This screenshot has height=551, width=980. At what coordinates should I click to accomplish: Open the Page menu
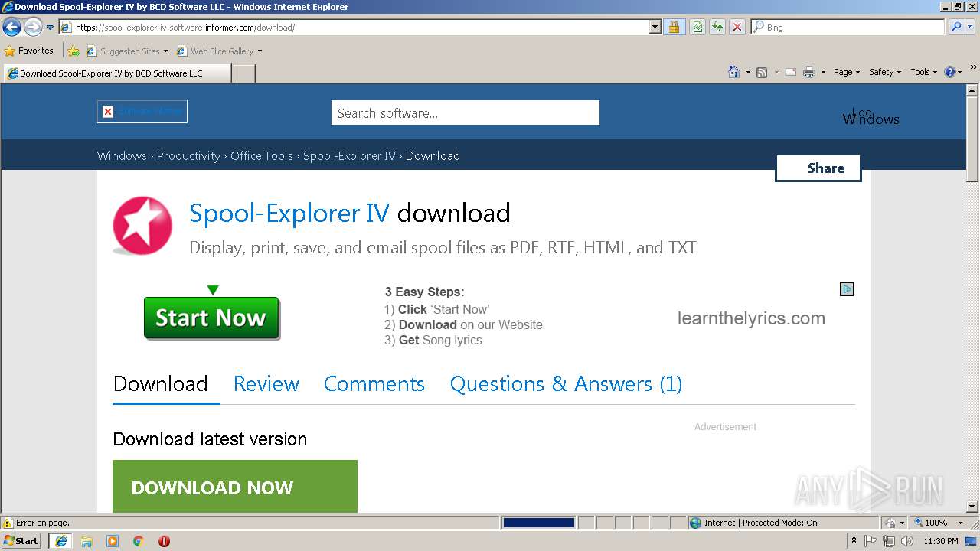point(846,72)
